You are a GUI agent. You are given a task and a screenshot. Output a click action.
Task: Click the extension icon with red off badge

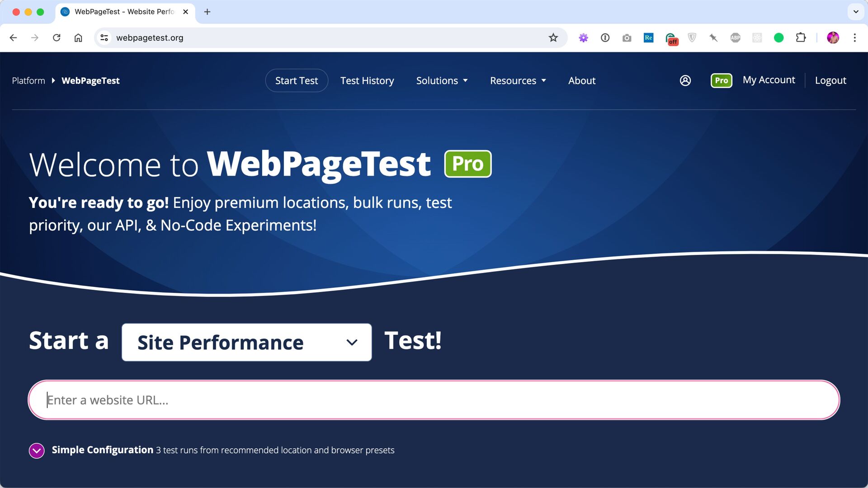coord(671,39)
